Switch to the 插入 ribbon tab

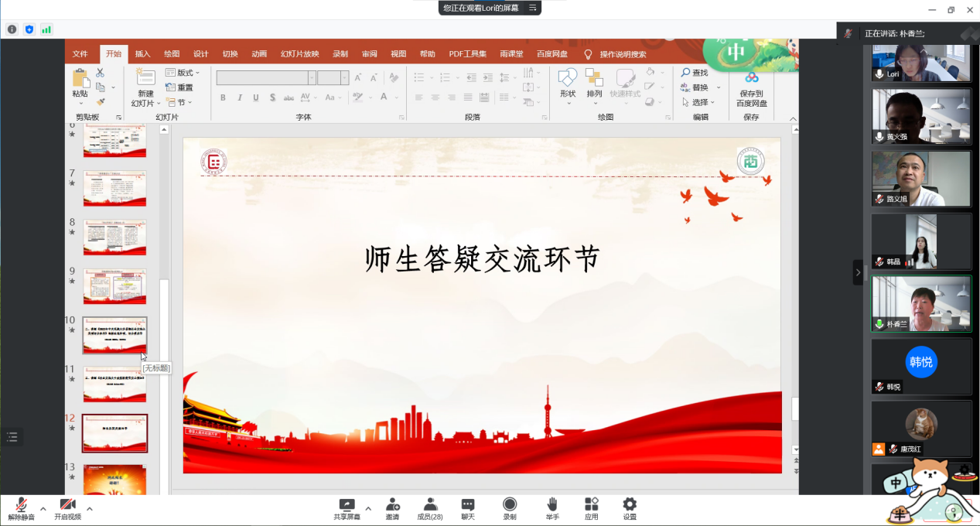pyautogui.click(x=143, y=54)
